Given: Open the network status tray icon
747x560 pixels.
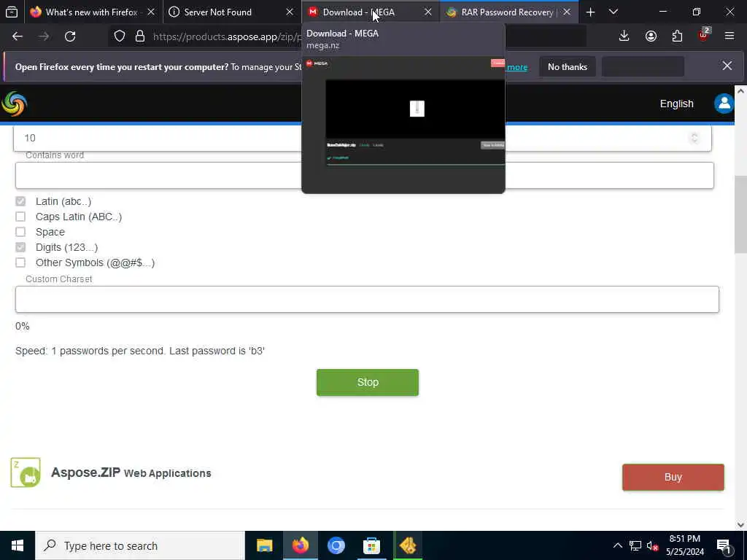Looking at the screenshot, I should pyautogui.click(x=635, y=545).
